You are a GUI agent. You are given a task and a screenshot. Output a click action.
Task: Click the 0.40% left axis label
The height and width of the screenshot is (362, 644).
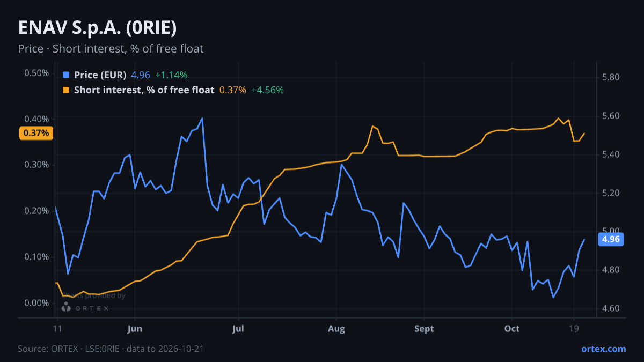point(36,119)
